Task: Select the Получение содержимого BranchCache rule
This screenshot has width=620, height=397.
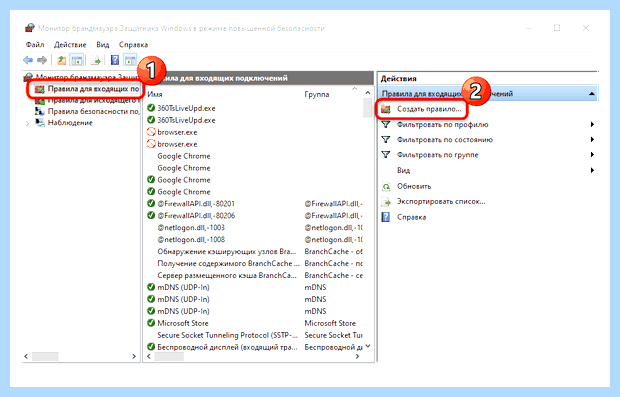Action: coord(228,263)
